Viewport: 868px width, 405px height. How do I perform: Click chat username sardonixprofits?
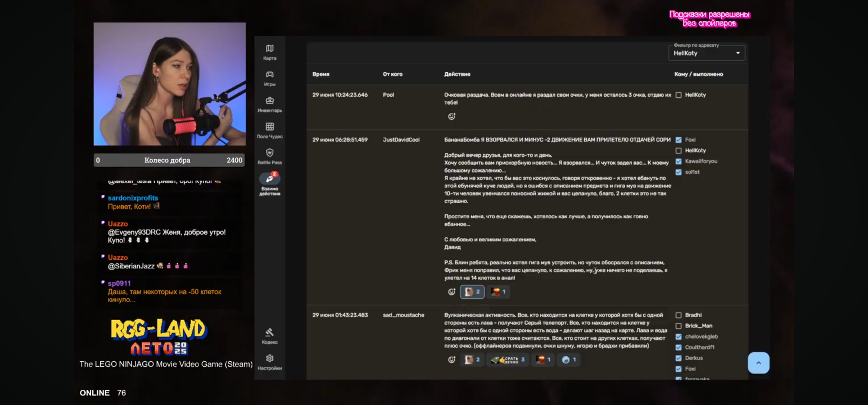point(133,198)
